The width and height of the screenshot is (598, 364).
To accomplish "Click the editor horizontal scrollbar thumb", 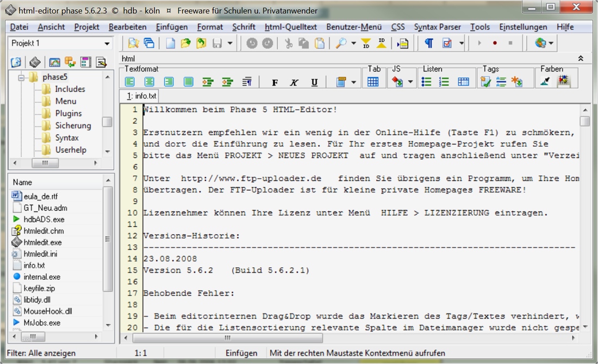I will [227, 338].
